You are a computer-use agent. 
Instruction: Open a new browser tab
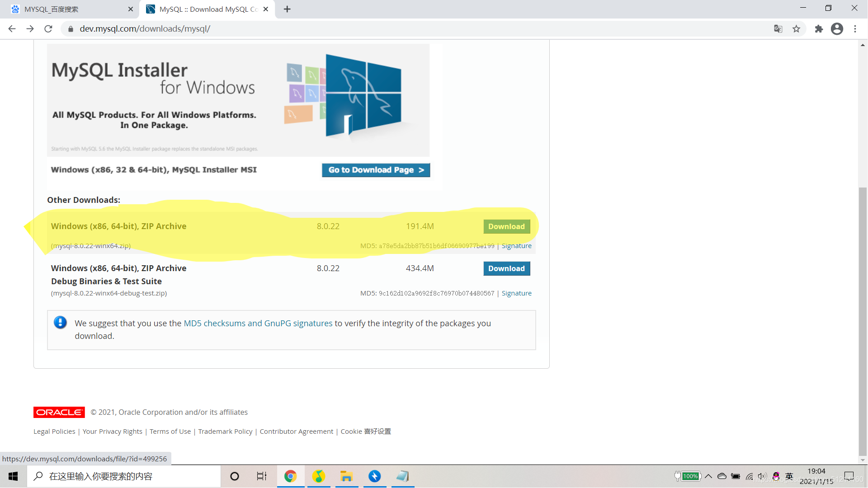pos(287,9)
